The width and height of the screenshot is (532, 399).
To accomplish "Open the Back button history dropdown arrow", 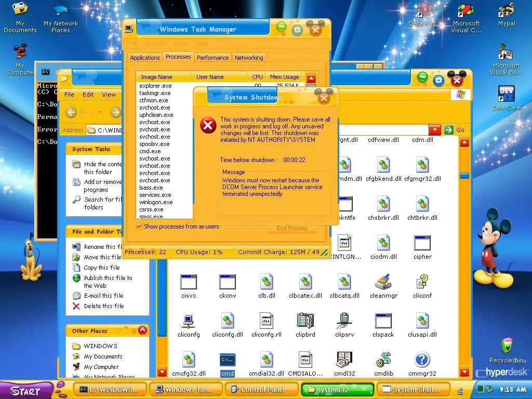I will 100,112.
